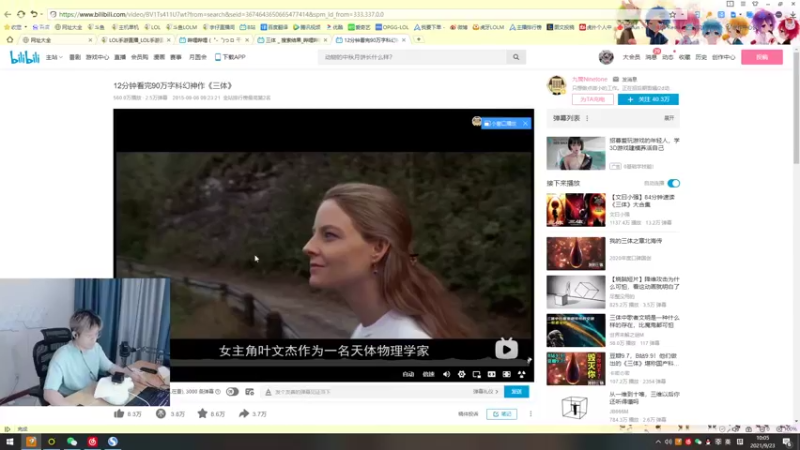Open 【文曰小强】三体大合集 thumbnail
Image resolution: width=800 pixels, height=450 pixels.
(x=576, y=210)
